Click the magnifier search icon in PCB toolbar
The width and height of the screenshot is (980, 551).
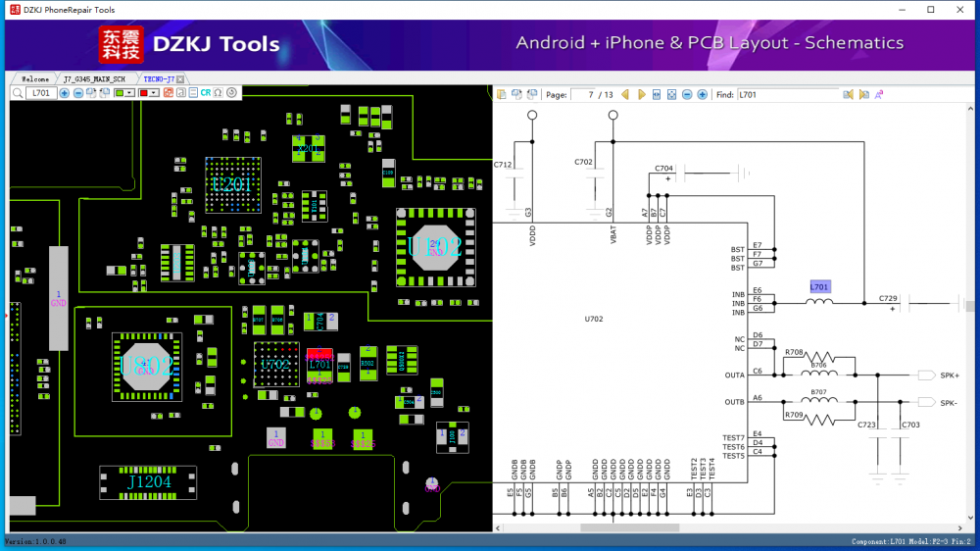pos(18,93)
